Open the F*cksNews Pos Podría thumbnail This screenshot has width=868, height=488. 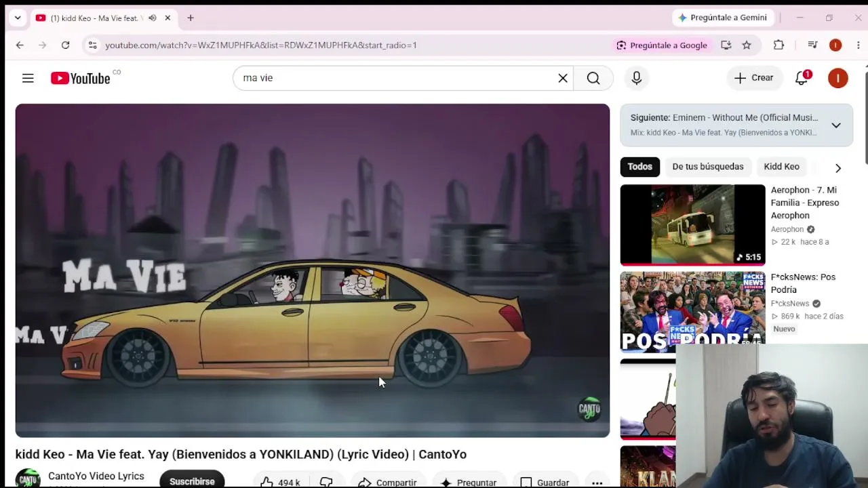point(692,312)
